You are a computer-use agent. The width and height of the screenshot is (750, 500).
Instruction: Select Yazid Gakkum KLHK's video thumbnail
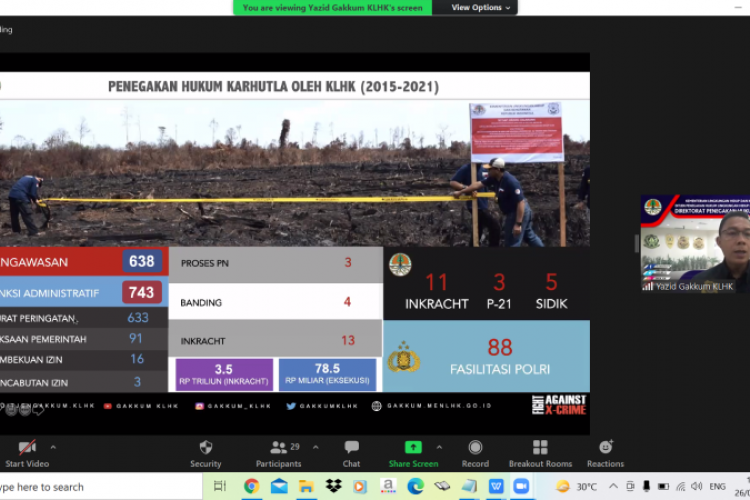click(x=693, y=243)
